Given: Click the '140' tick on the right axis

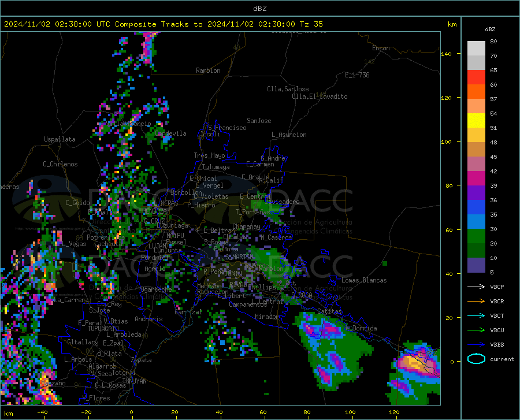Looking at the screenshot, I should click(447, 54).
